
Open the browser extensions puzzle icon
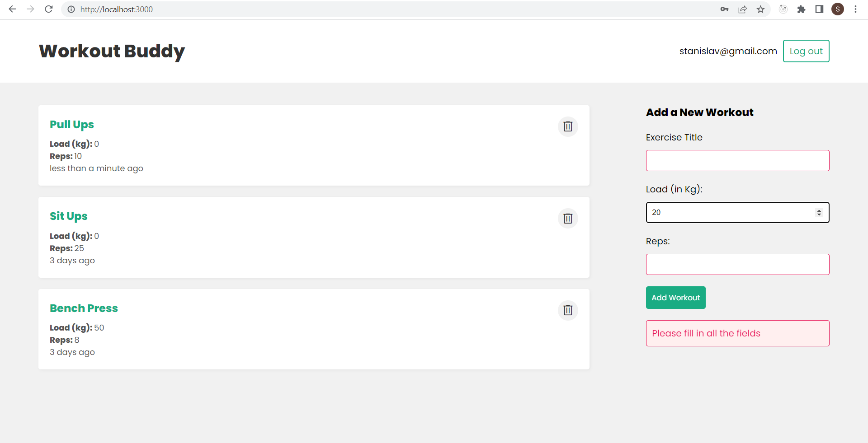(801, 9)
